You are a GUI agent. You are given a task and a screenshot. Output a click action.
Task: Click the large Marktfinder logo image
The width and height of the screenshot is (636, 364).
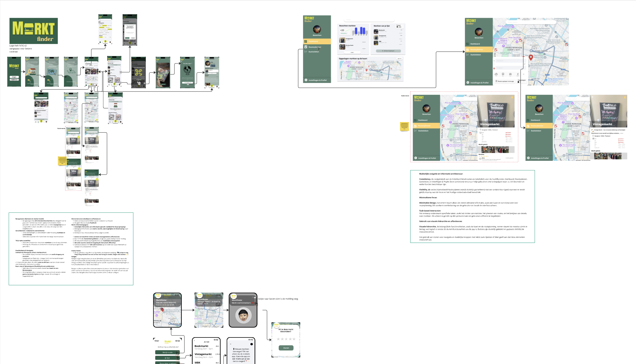[33, 31]
